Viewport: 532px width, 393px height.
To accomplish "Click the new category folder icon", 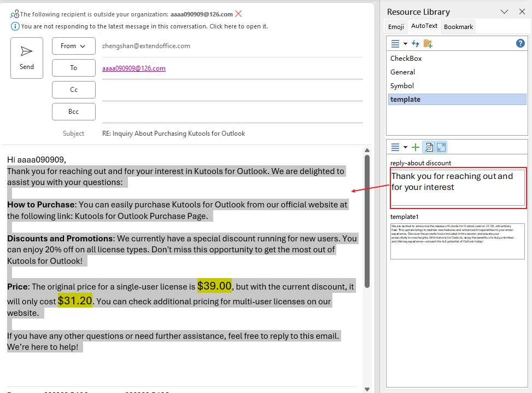I will tap(428, 43).
